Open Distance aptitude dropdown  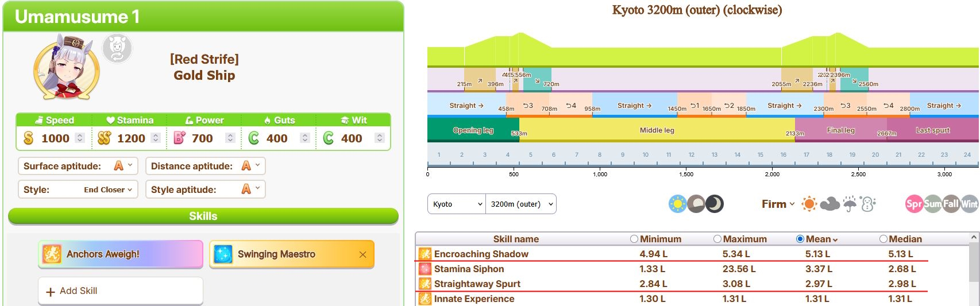point(206,166)
